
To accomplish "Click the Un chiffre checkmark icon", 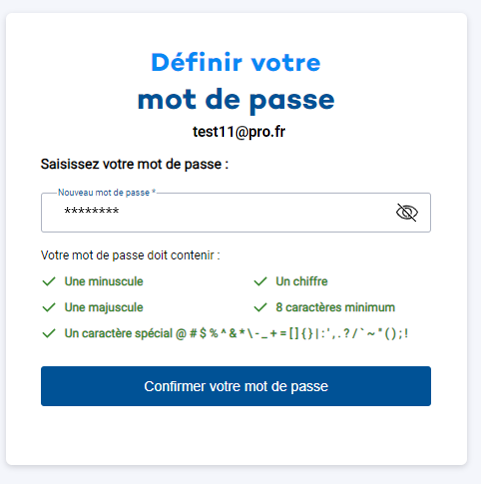I will pos(260,281).
